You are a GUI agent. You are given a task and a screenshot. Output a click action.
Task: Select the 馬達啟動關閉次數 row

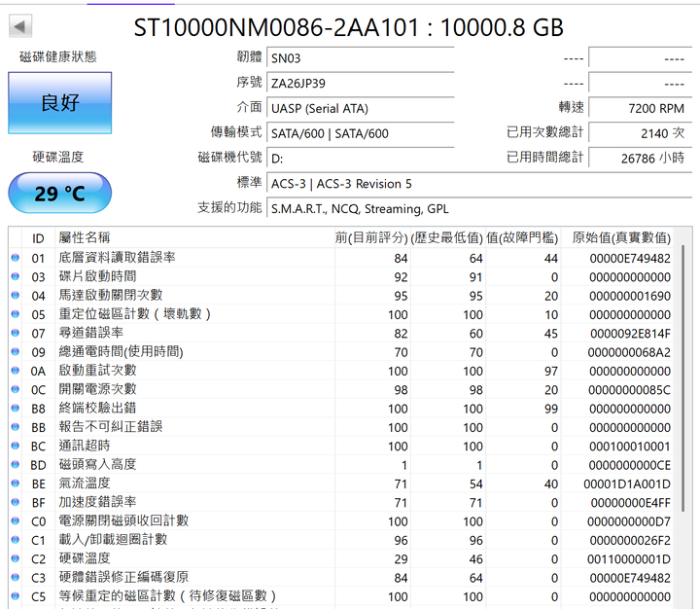pyautogui.click(x=341, y=296)
